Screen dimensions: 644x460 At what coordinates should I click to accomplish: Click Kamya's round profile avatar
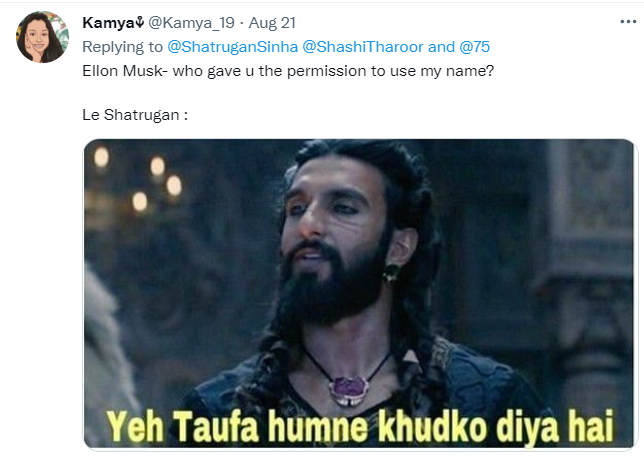click(x=42, y=37)
